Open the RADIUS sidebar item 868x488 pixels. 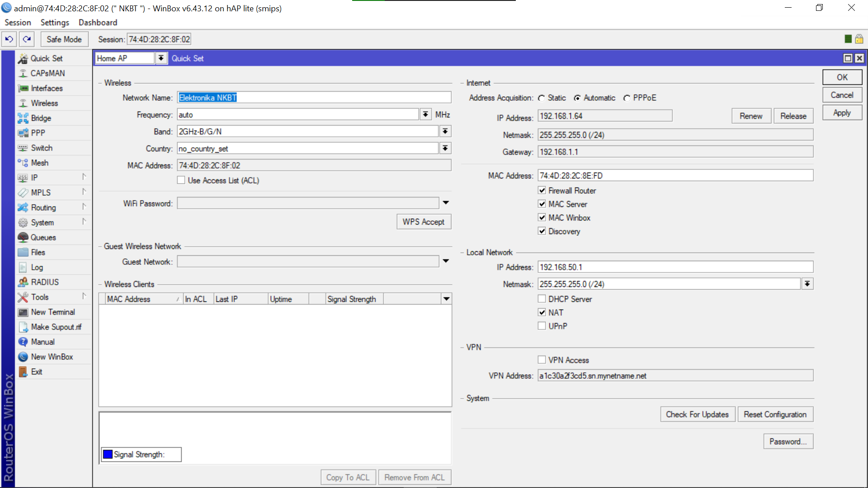44,282
